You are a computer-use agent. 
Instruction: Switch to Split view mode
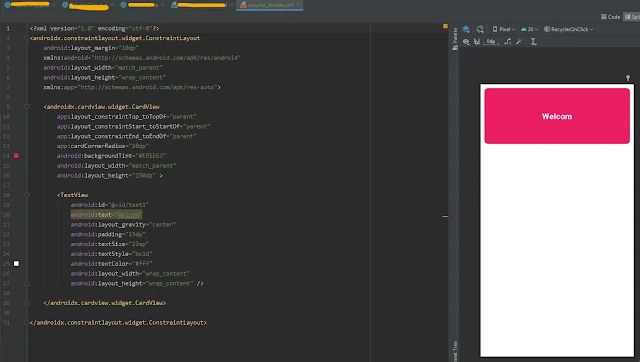(632, 17)
